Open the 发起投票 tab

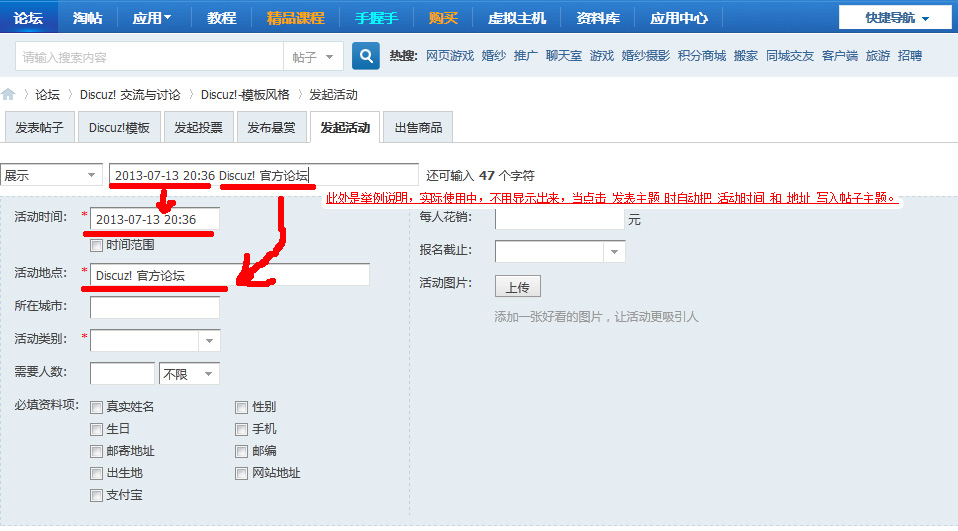(198, 128)
